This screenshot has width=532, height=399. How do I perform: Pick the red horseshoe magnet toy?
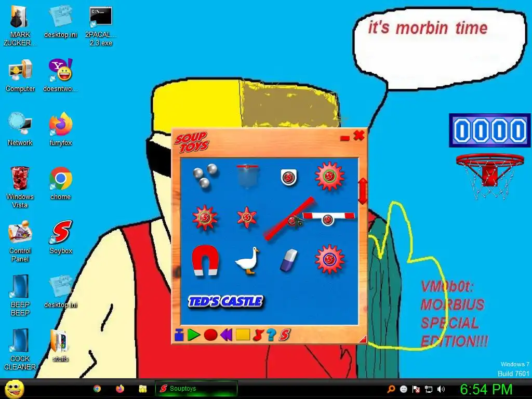[205, 260]
